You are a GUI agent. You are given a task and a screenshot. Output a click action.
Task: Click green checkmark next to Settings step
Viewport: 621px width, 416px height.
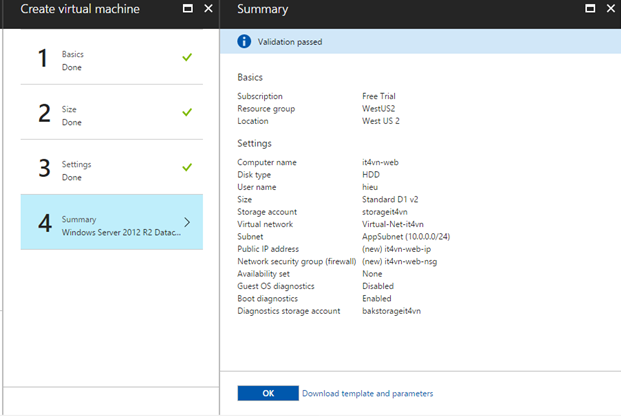pos(187,167)
